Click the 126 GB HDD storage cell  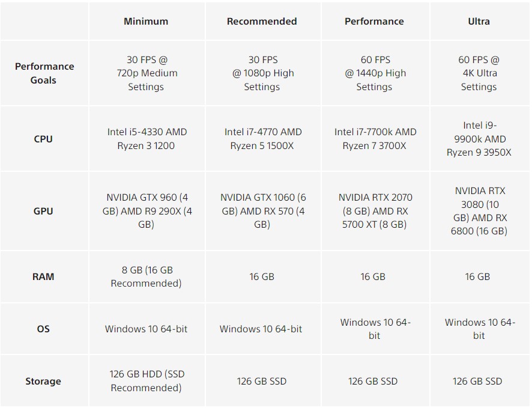146,381
